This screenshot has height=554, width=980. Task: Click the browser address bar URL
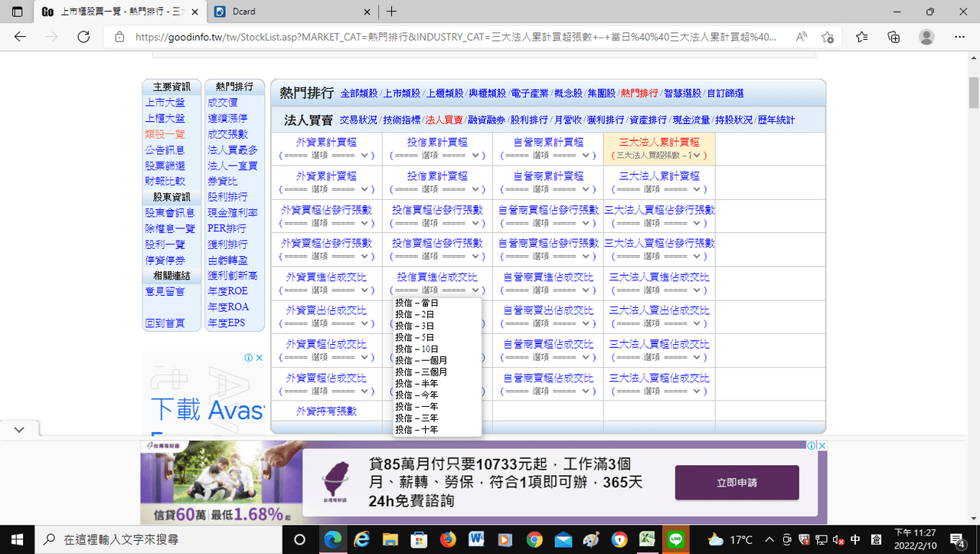456,37
